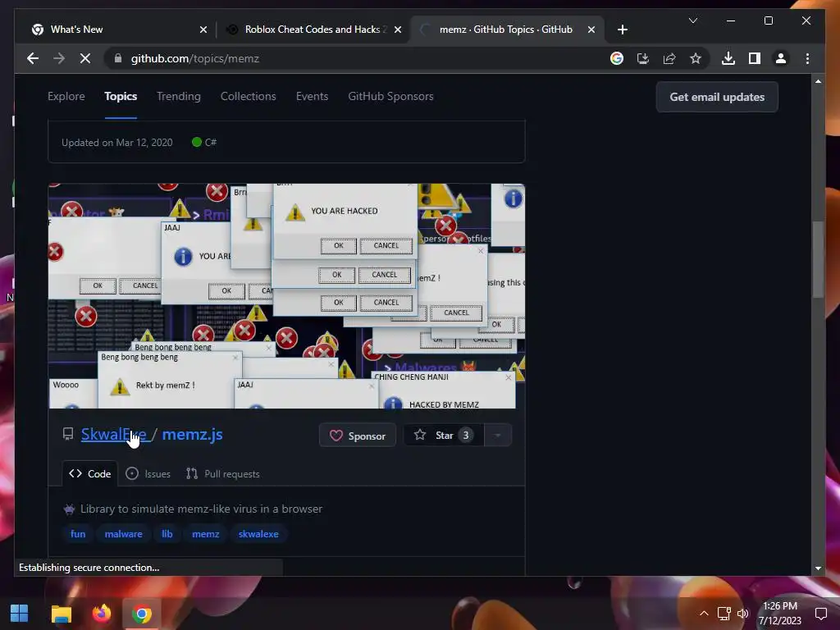
Task: Click the Sponsor button
Action: point(358,436)
